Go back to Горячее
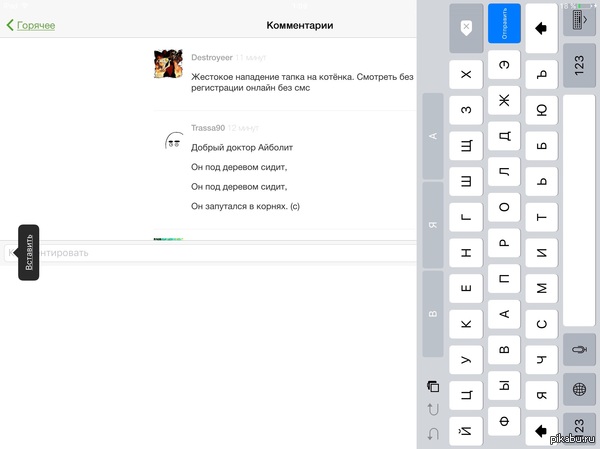 (31, 24)
